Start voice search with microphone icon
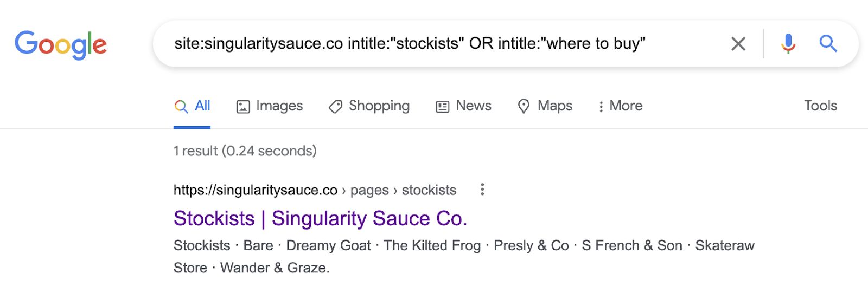Image resolution: width=868 pixels, height=293 pixels. 788,44
